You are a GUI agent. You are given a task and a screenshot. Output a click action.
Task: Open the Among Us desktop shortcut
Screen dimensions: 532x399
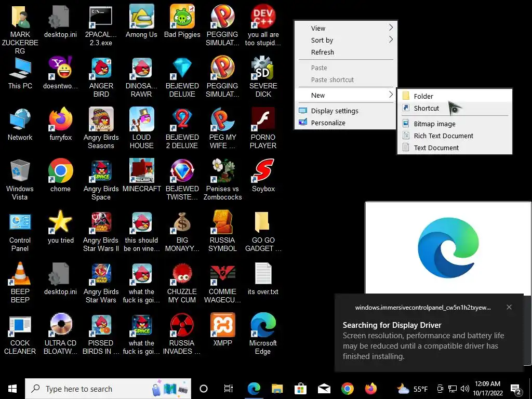click(x=141, y=21)
